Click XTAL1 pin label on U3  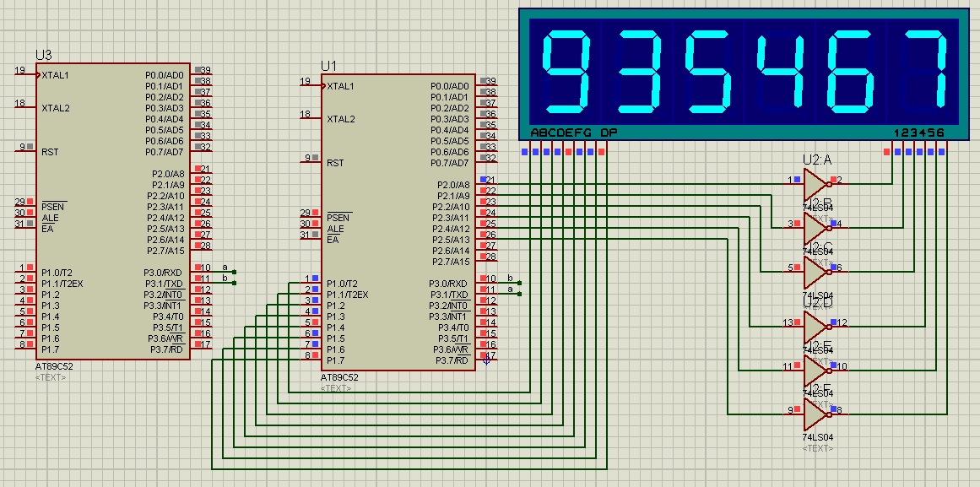56,75
